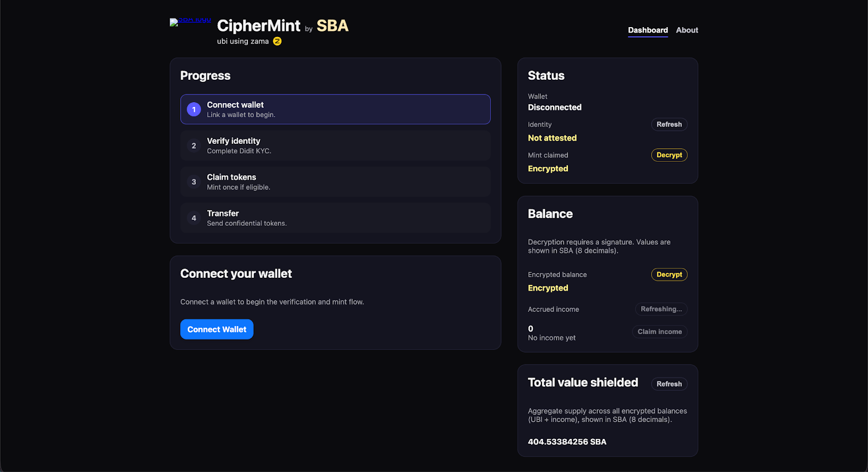
Task: Click the step 2 number circle
Action: pyautogui.click(x=194, y=146)
